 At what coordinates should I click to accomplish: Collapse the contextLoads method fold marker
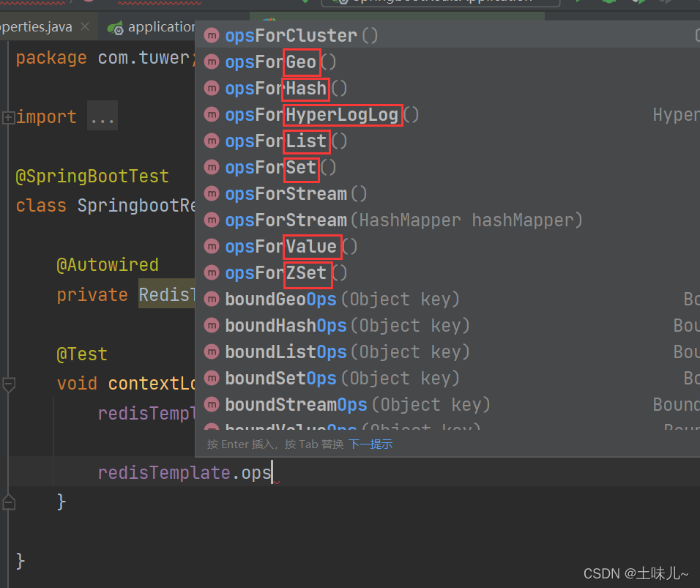click(9, 384)
